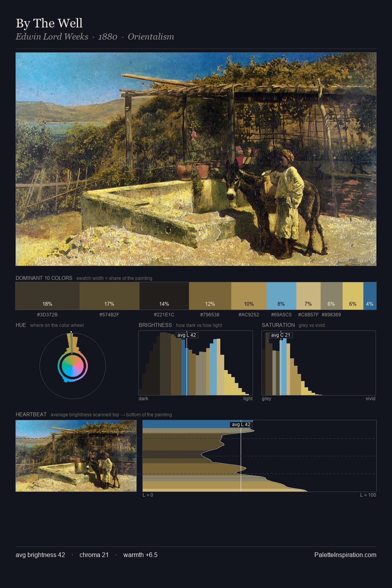
Task: Select the small painting thumbnail in Heartbeat
Action: pyautogui.click(x=76, y=456)
